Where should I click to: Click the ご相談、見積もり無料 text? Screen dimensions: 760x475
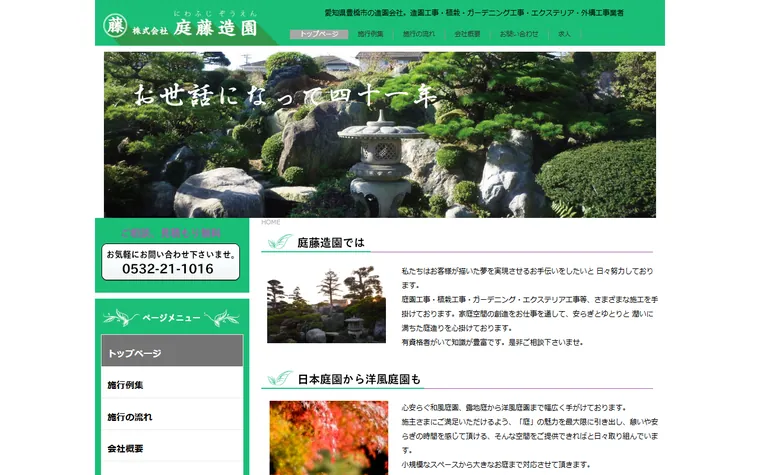click(x=171, y=233)
